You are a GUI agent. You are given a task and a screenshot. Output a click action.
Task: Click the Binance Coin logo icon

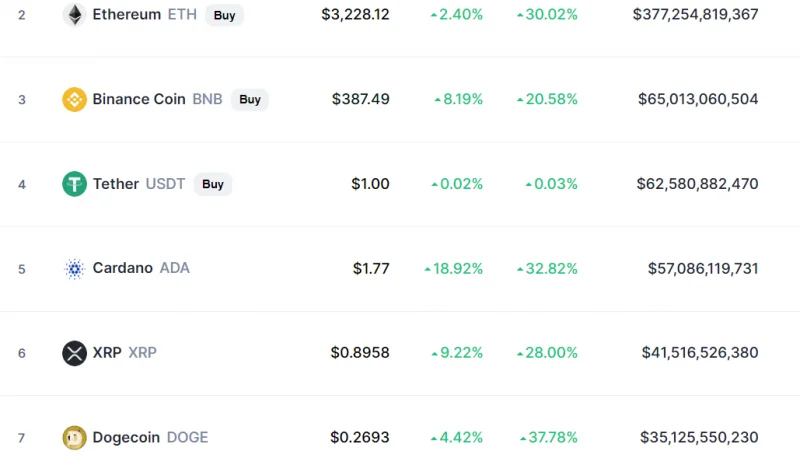point(74,99)
